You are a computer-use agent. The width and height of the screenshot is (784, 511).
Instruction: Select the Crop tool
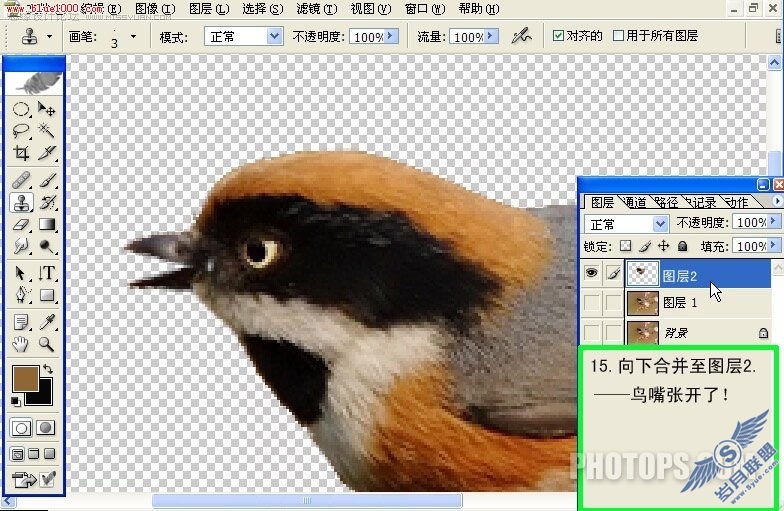point(21,152)
